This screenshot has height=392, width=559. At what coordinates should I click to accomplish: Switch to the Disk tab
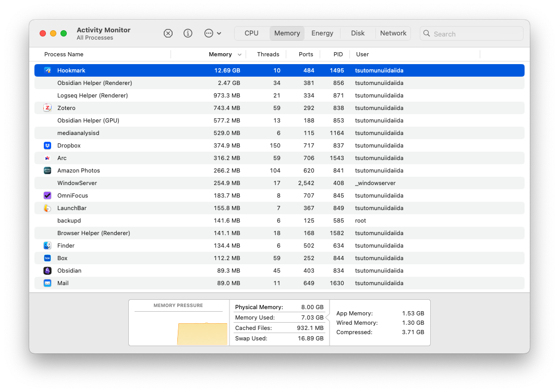358,33
